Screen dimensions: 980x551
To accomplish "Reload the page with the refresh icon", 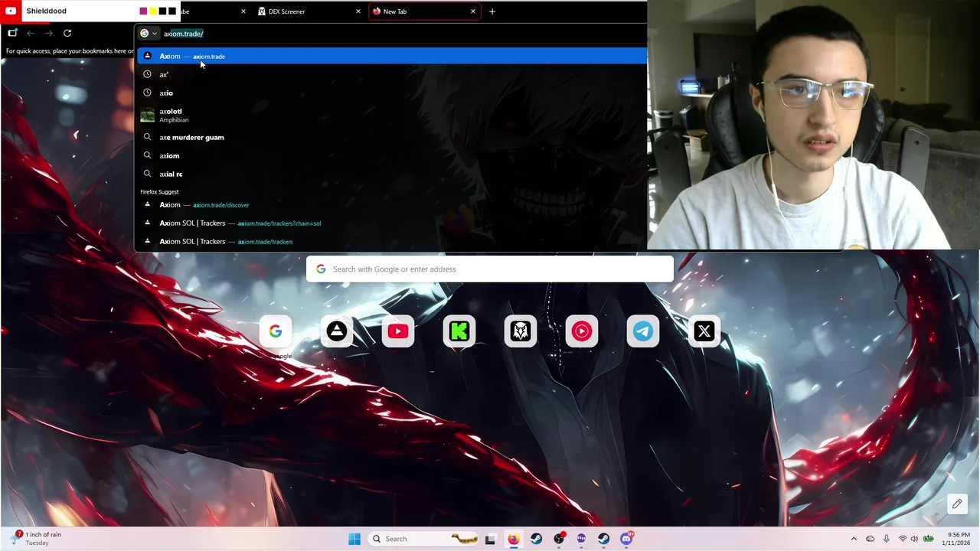I will [67, 33].
